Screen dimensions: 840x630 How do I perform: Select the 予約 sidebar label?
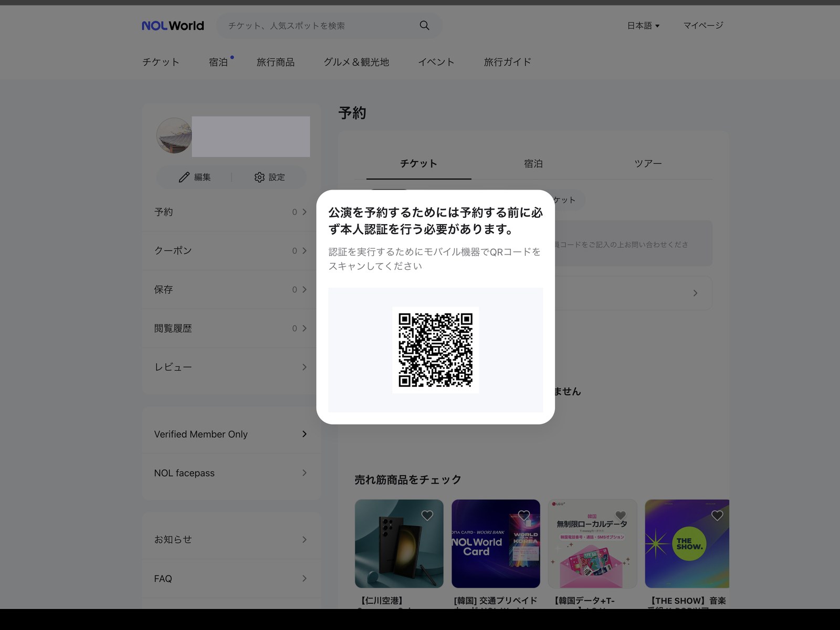pyautogui.click(x=163, y=212)
